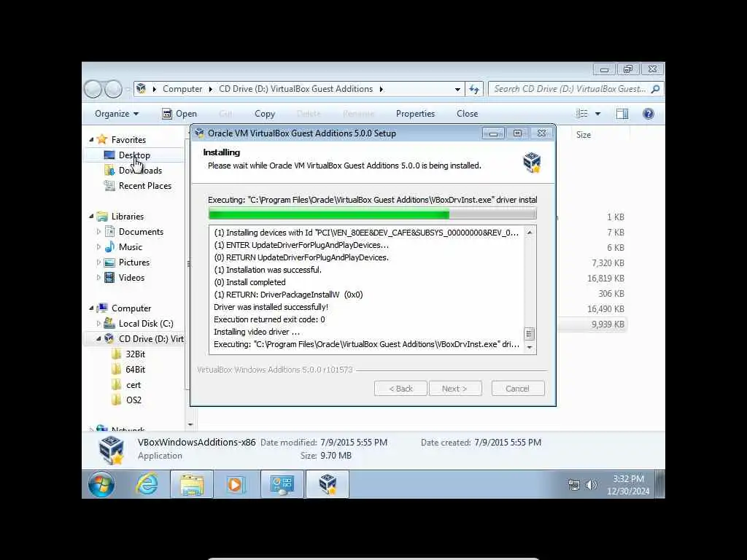Image resolution: width=747 pixels, height=560 pixels.
Task: Select Desktop under Favorites
Action: pos(134,155)
